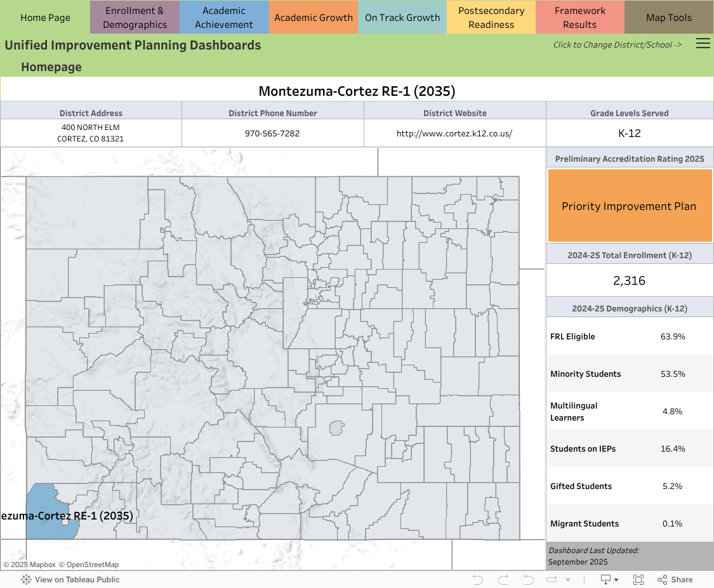This screenshot has height=588, width=714.
Task: Click the district address 400 NORTH ELM
Action: tap(91, 127)
